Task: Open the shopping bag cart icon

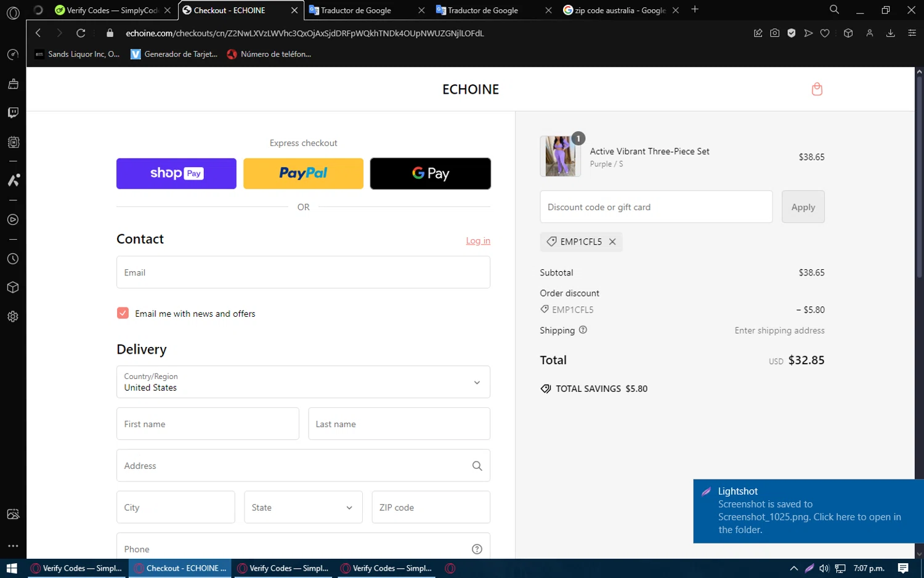Action: pyautogui.click(x=817, y=89)
